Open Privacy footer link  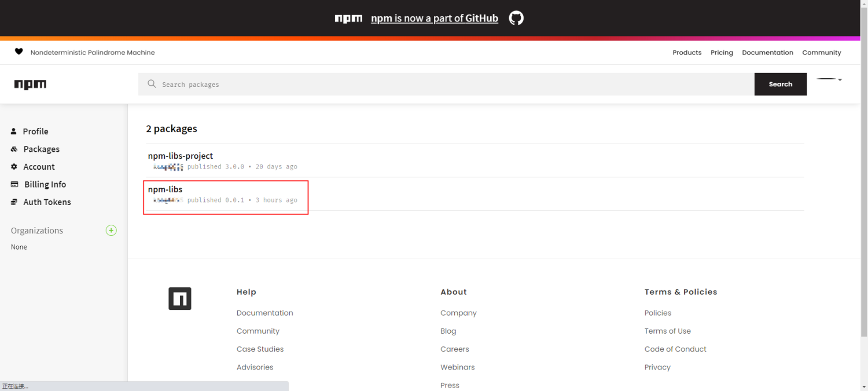[657, 367]
